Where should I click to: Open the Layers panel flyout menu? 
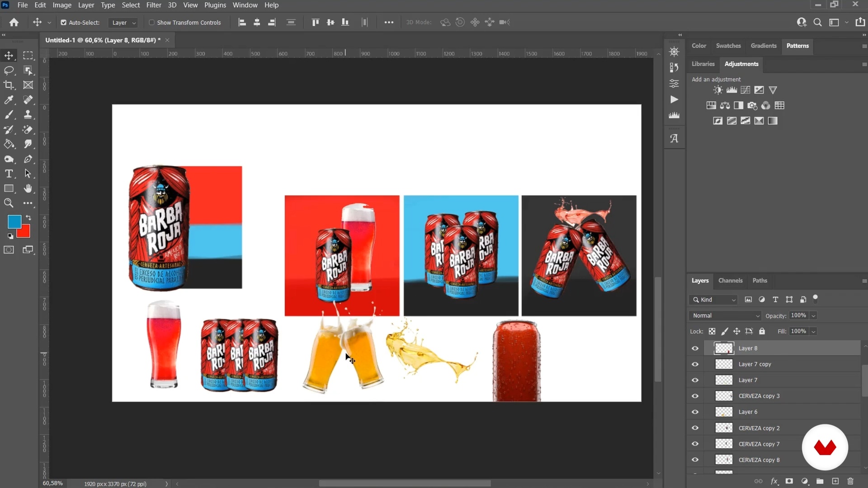point(864,281)
